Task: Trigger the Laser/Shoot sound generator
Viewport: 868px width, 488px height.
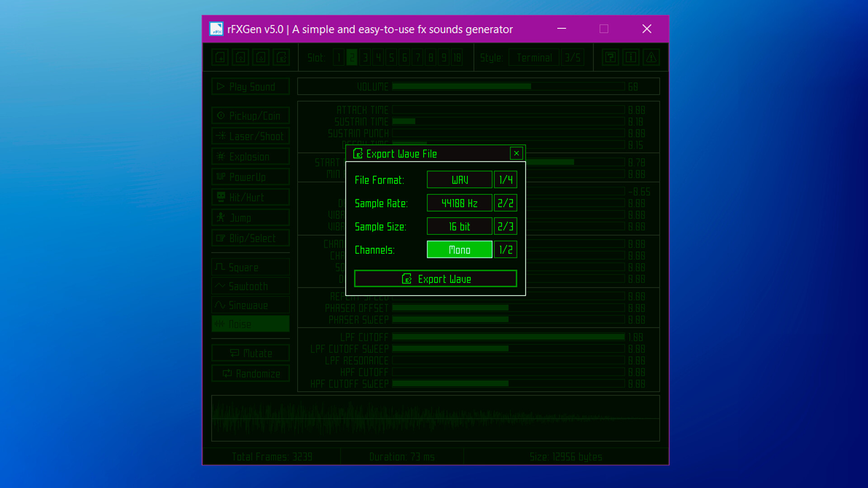Action: pos(250,136)
